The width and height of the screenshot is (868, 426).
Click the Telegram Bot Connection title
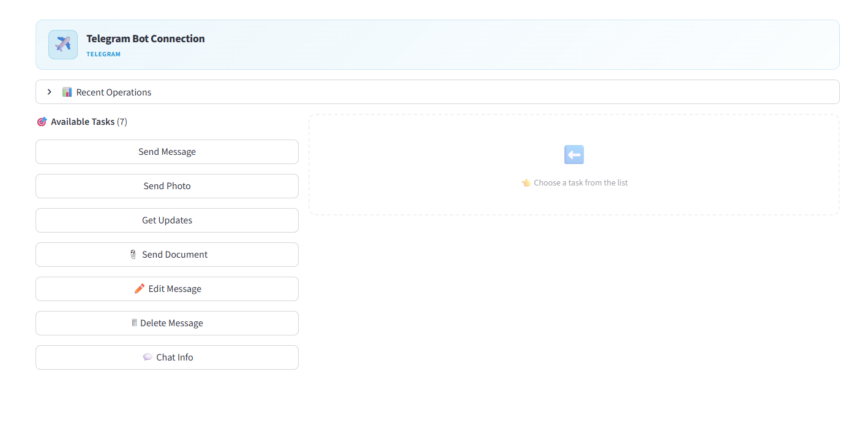click(x=146, y=39)
